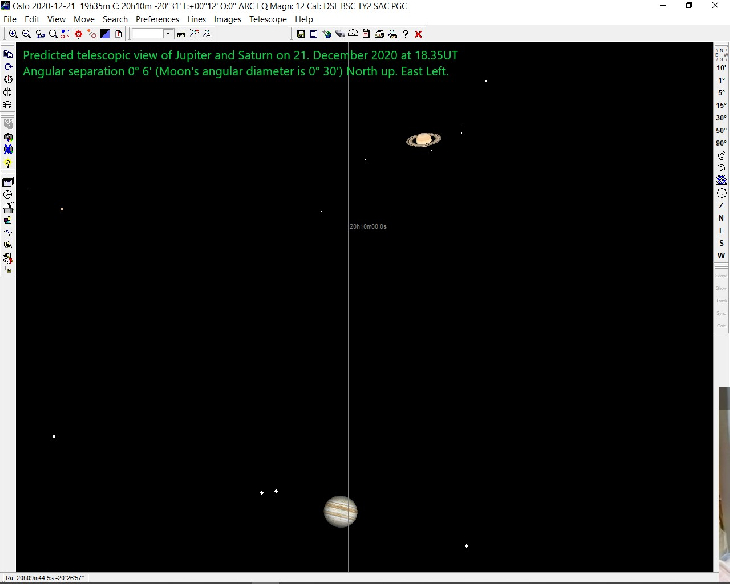Set field of view to 10 arcminutes
Image resolution: width=730 pixels, height=584 pixels.
(721, 66)
